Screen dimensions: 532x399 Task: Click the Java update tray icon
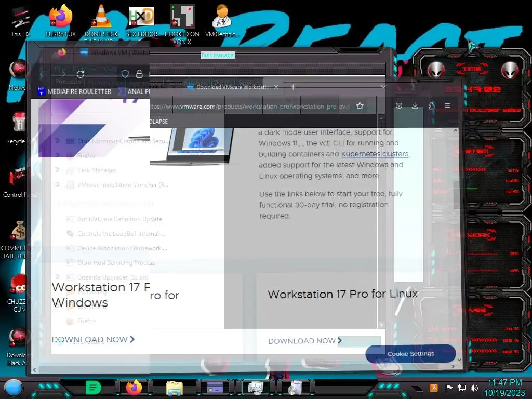434,388
